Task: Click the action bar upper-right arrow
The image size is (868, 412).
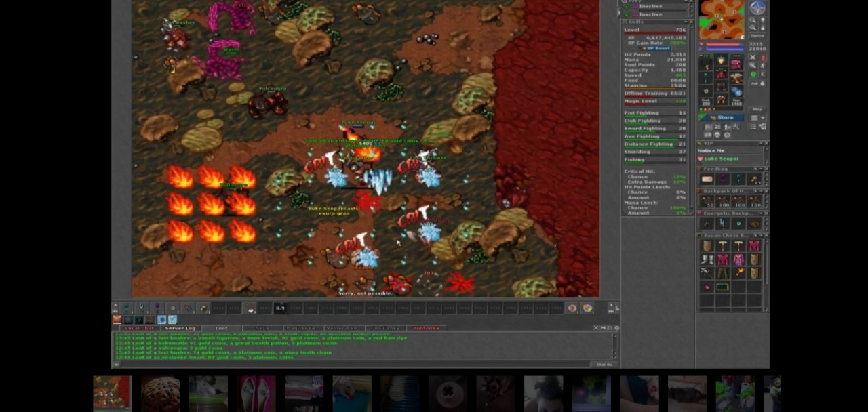Action: [610, 304]
